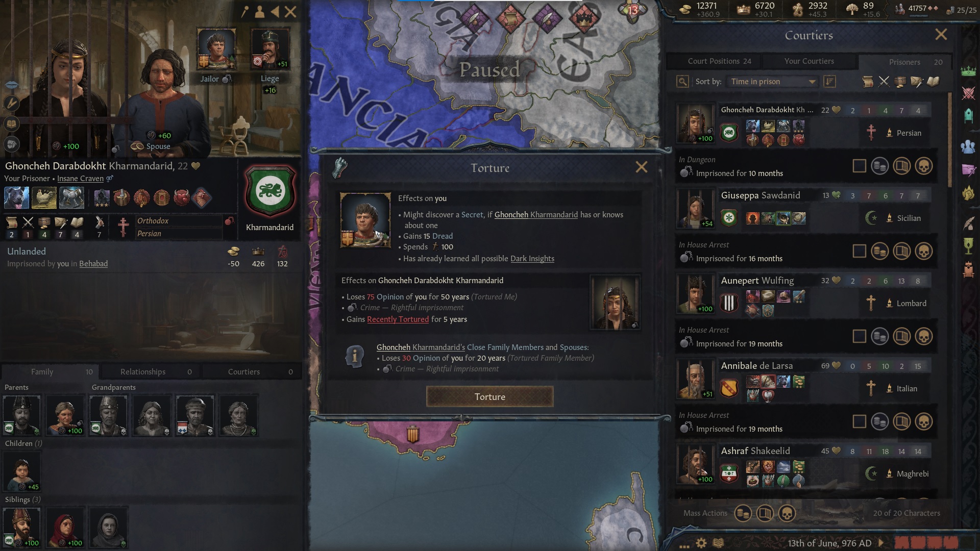
Task: Execute Ghoncheh Darabdokht via skull icon
Action: [923, 166]
